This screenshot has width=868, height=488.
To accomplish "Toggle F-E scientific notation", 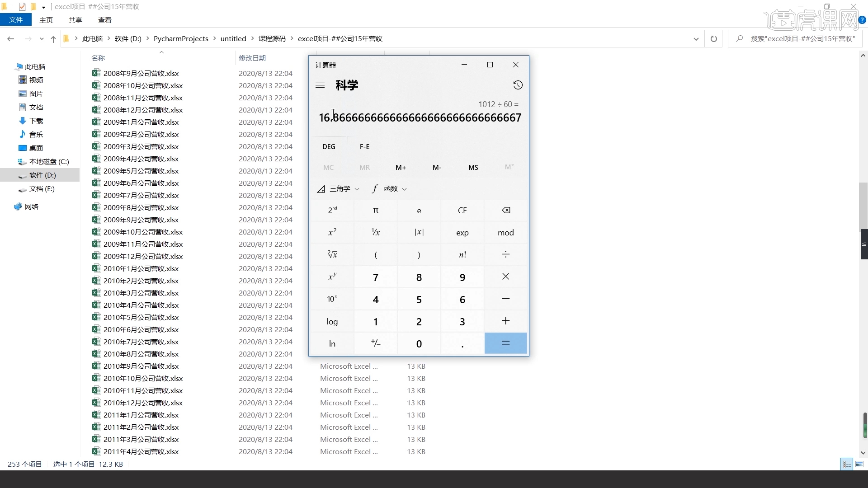I will click(x=364, y=147).
